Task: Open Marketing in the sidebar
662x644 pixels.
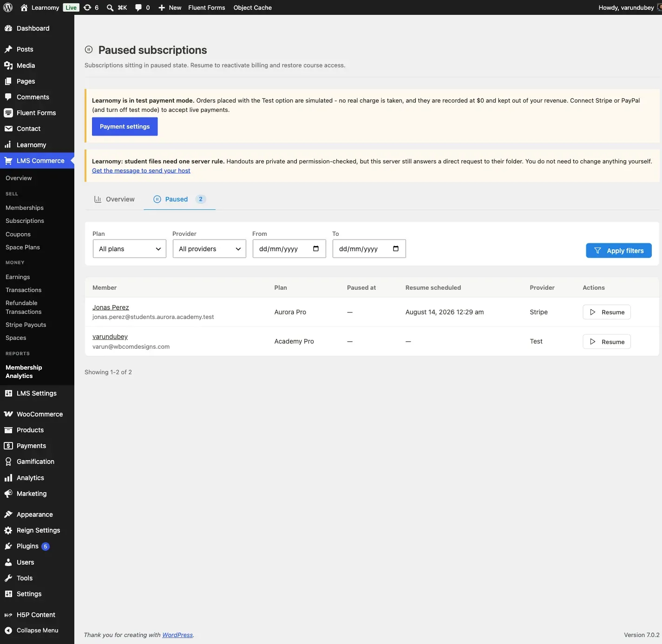Action: click(x=37, y=494)
